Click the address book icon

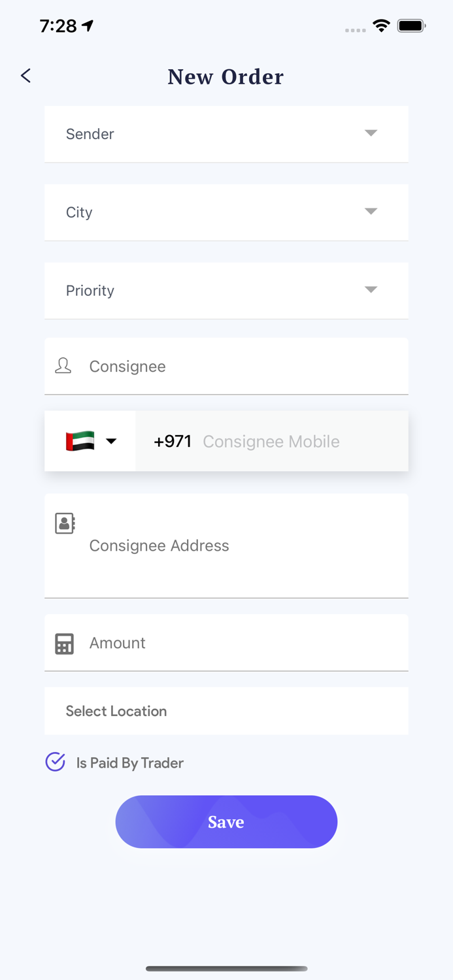(65, 523)
